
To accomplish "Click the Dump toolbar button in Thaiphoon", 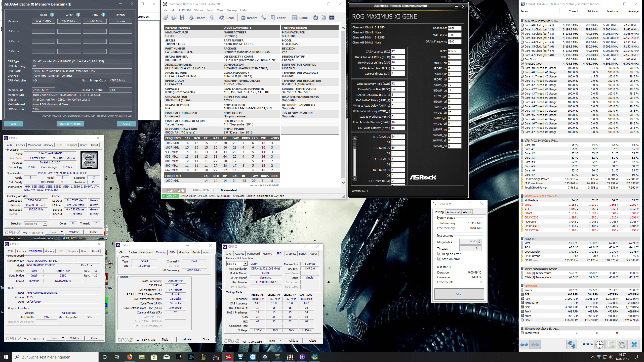I will [300, 18].
